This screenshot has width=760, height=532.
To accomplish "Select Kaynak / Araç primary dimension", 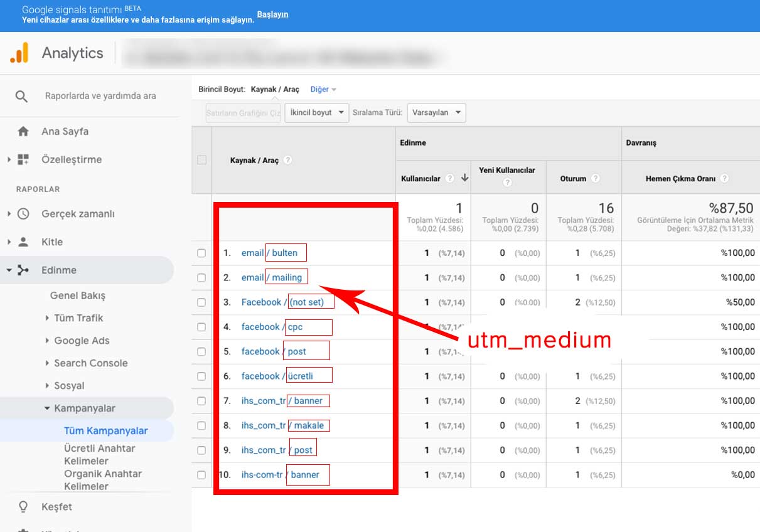I will (x=275, y=90).
